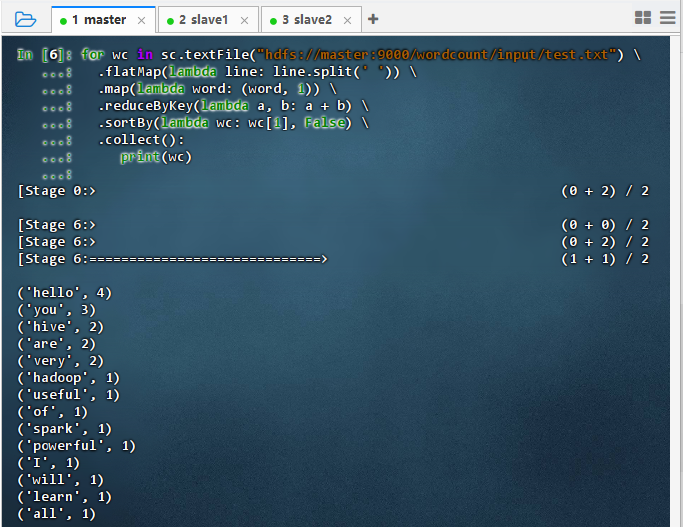Open the session folder icon
Screen dimensions: 683x527
(x=25, y=20)
